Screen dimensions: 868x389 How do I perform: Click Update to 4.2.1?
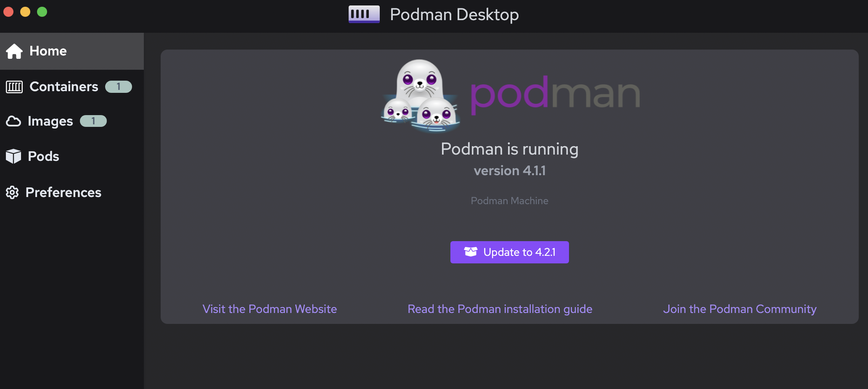(509, 252)
